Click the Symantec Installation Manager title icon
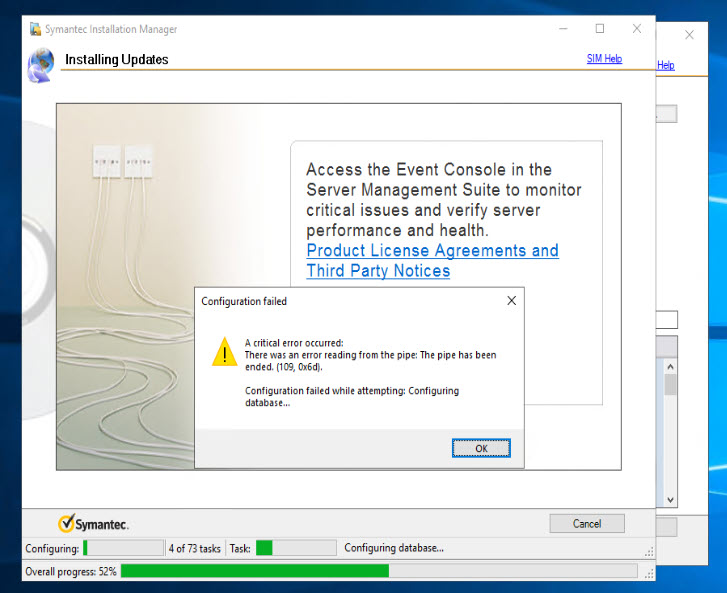Viewport: 727px width, 593px height. point(35,29)
